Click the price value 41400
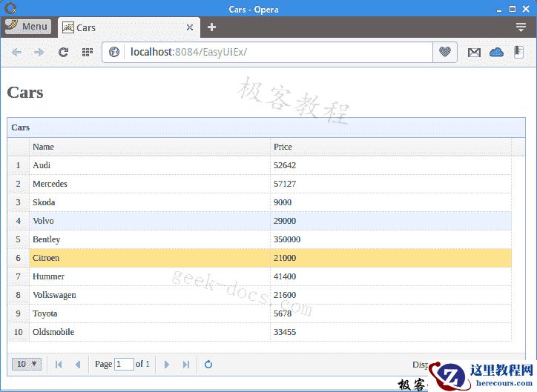Screen dimensions: 537x392 click(x=285, y=276)
